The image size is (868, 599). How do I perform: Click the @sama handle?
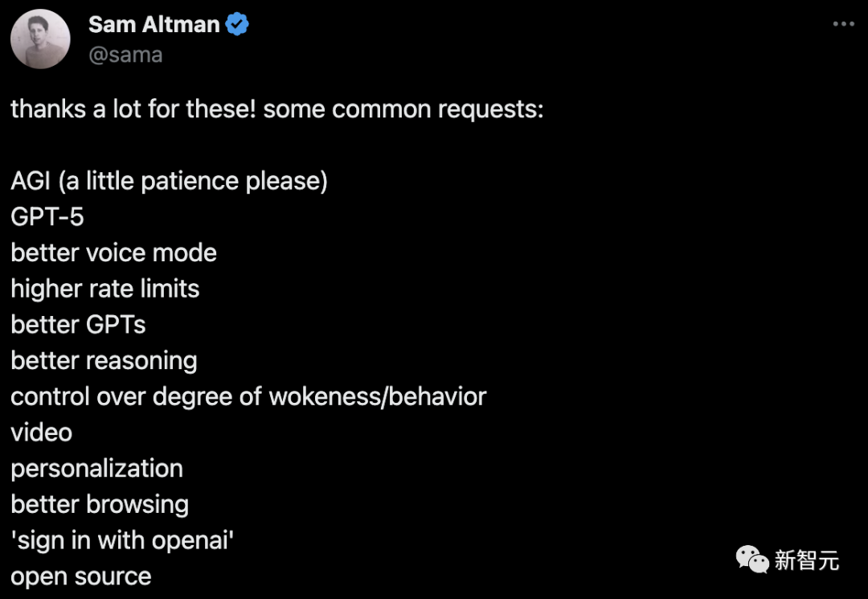(x=125, y=55)
